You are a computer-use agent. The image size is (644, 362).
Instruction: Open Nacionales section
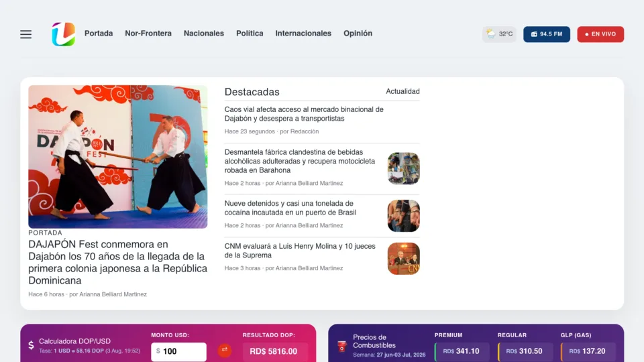(x=204, y=34)
